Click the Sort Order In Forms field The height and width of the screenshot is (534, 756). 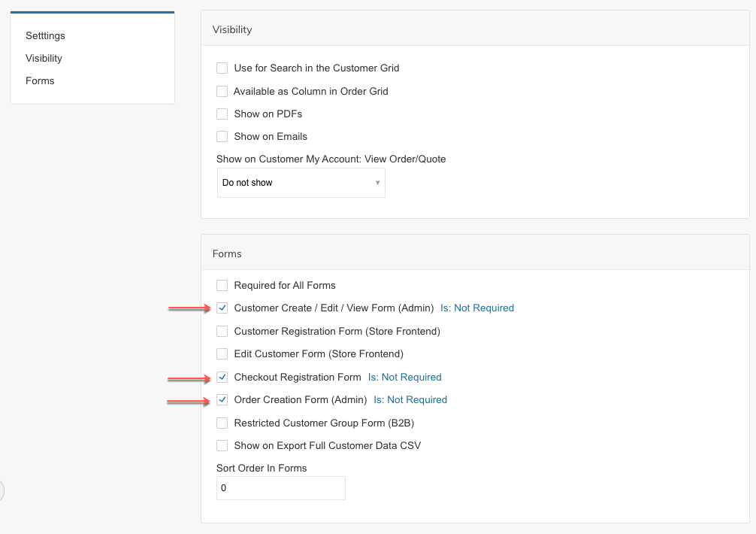pos(280,488)
